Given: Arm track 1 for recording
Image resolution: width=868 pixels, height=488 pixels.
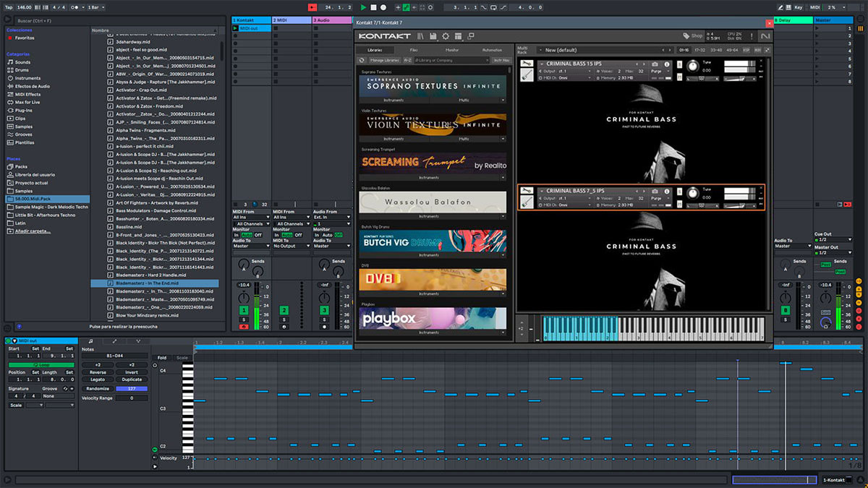Looking at the screenshot, I should pos(244,326).
